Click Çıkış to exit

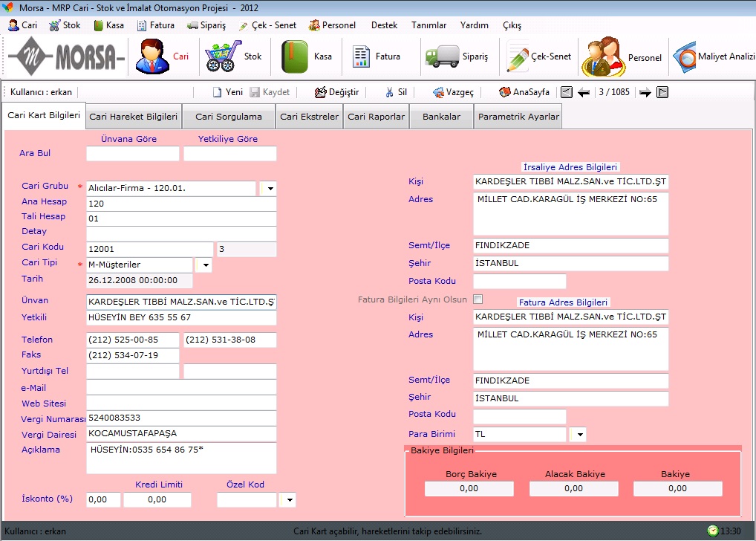(512, 25)
